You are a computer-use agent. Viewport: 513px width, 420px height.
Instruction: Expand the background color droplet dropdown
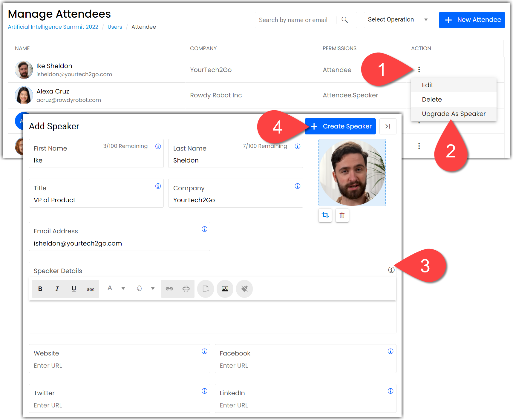pos(153,289)
